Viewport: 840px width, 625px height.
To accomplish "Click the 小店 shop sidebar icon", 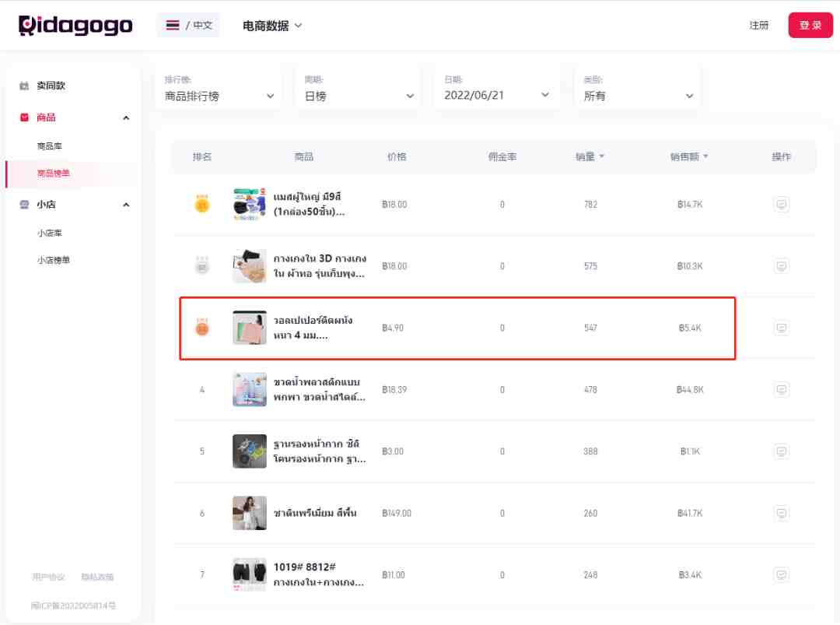I will [24, 204].
